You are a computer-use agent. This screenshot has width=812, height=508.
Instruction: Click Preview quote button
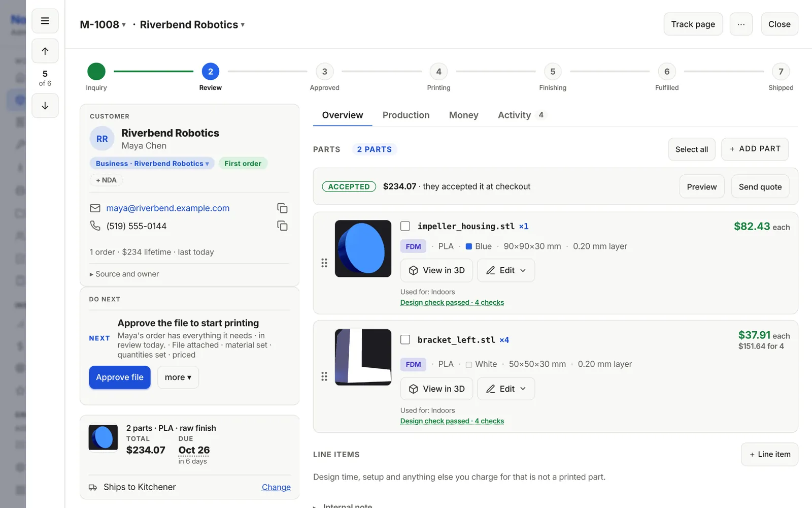click(702, 186)
